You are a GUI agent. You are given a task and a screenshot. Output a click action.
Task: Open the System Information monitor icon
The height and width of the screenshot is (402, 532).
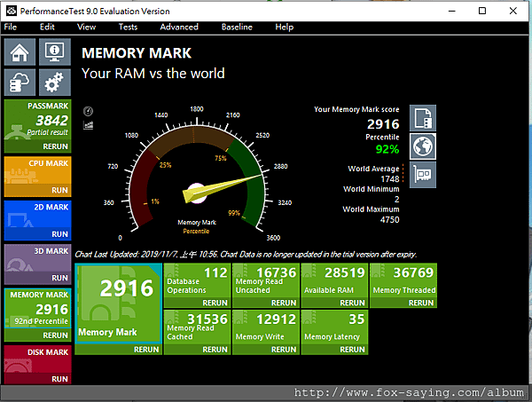pyautogui.click(x=55, y=51)
